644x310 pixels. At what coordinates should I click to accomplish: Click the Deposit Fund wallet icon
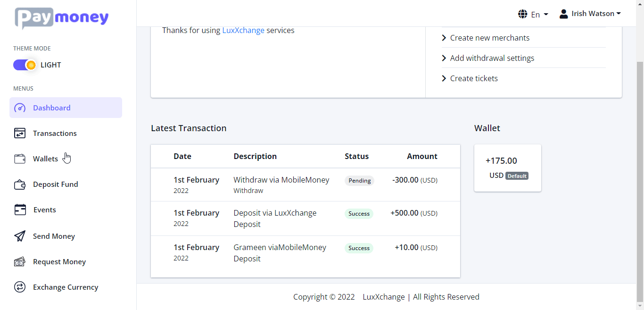(20, 184)
